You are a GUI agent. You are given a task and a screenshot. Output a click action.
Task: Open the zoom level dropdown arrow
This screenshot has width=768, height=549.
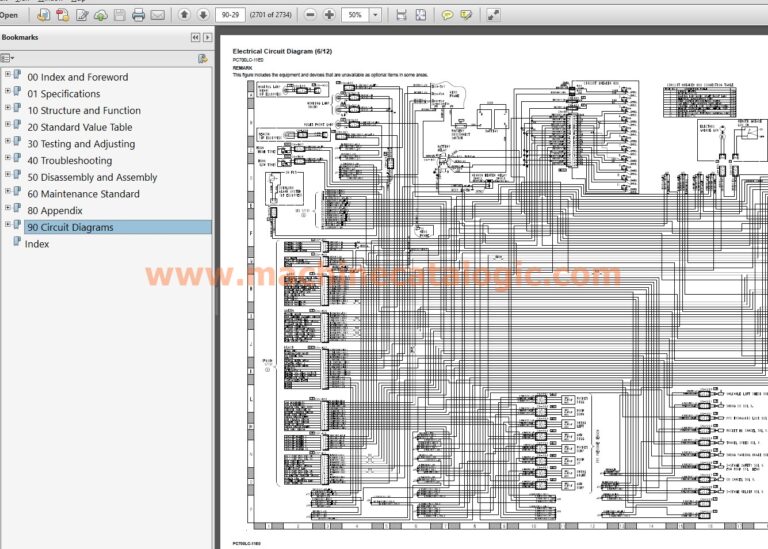[x=375, y=15]
